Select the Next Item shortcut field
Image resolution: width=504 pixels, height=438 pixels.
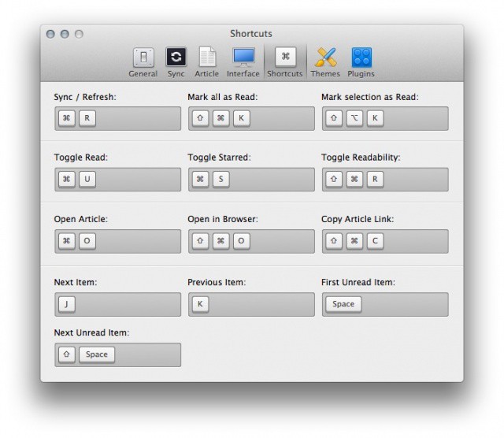click(x=117, y=304)
